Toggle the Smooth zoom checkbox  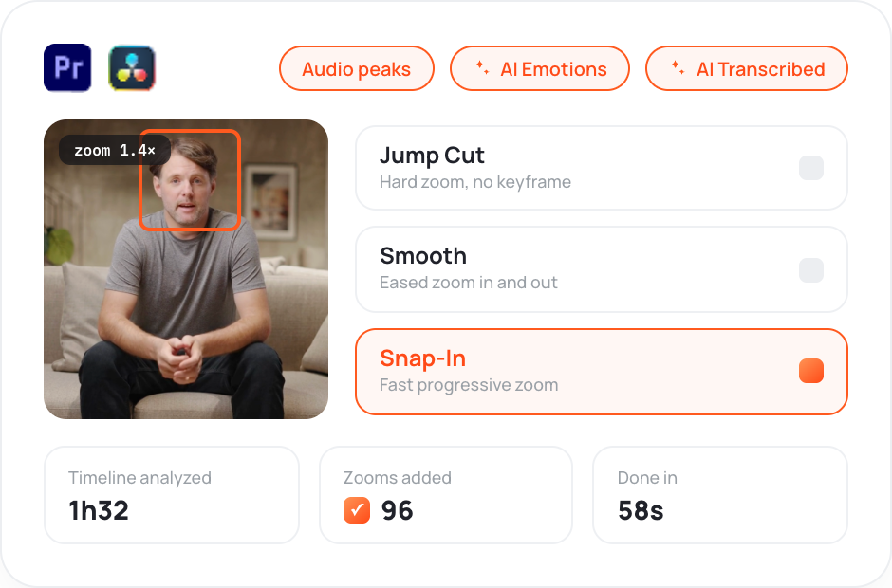pyautogui.click(x=811, y=269)
